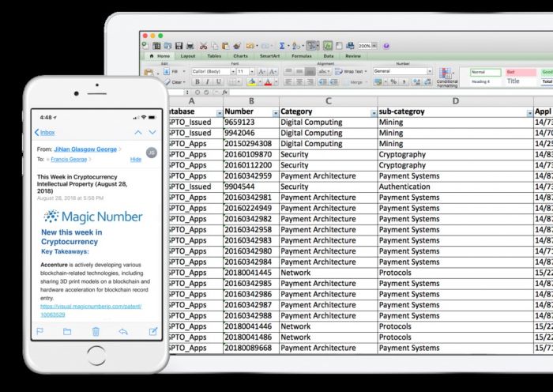This screenshot has width=553, height=392.
Task: Tap the compose new message icon
Action: pyautogui.click(x=152, y=331)
